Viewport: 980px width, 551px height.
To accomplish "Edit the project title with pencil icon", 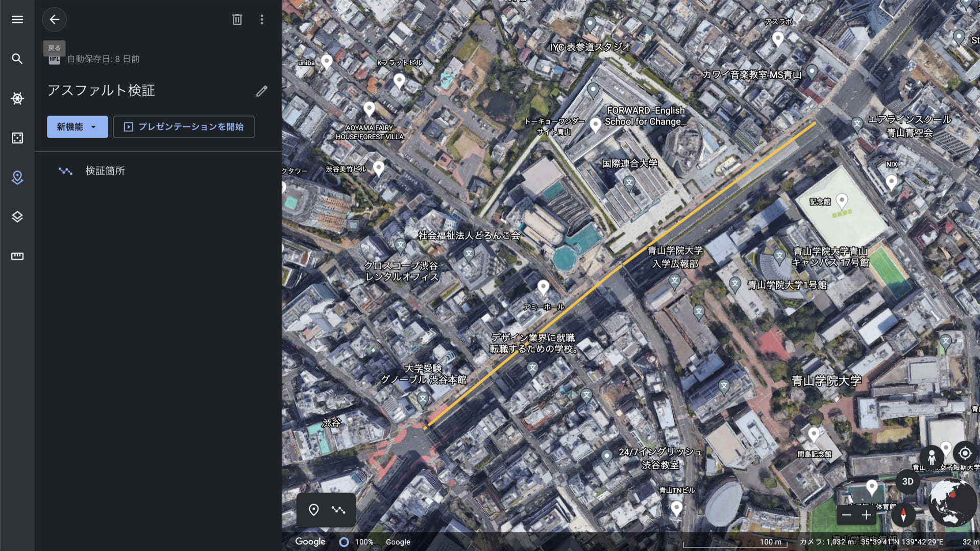I will coord(262,91).
